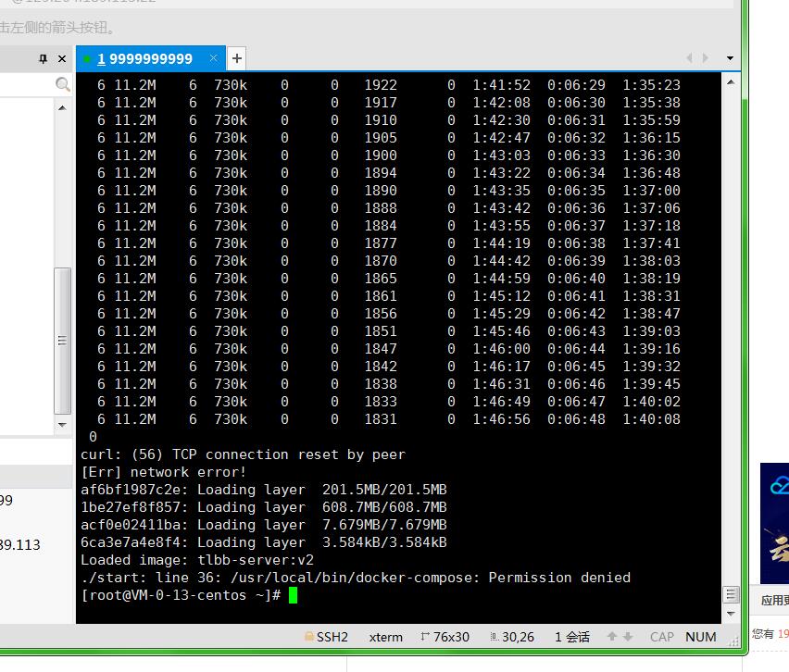Screen dimensions: 789x672
Task: Close the 9999999999 session tab
Action: point(214,58)
